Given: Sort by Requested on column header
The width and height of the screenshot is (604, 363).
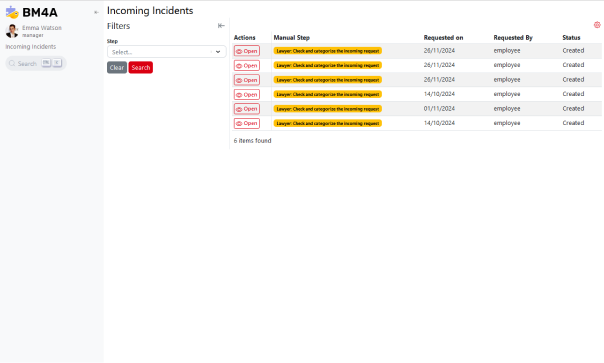Looking at the screenshot, I should tap(443, 38).
